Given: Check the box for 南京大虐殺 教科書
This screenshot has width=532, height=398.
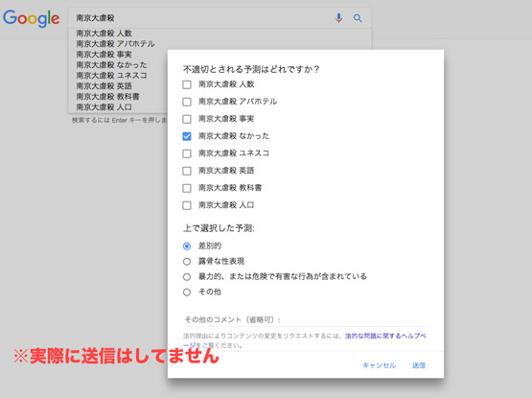Looking at the screenshot, I should pyautogui.click(x=187, y=188).
